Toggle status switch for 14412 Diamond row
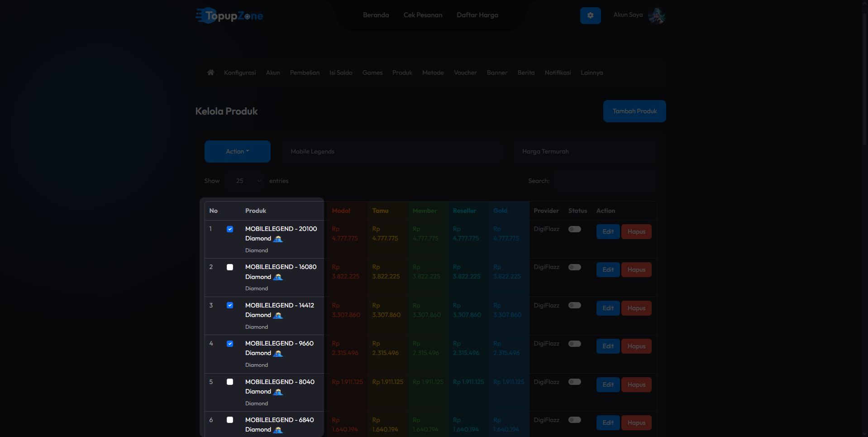The width and height of the screenshot is (868, 437). 575,305
